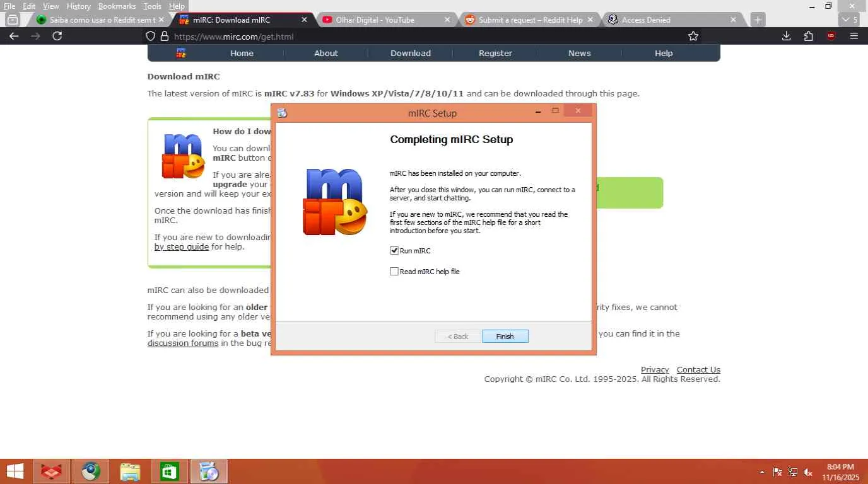The width and height of the screenshot is (868, 484).
Task: Open the Extensions puzzle-piece menu
Action: 809,36
